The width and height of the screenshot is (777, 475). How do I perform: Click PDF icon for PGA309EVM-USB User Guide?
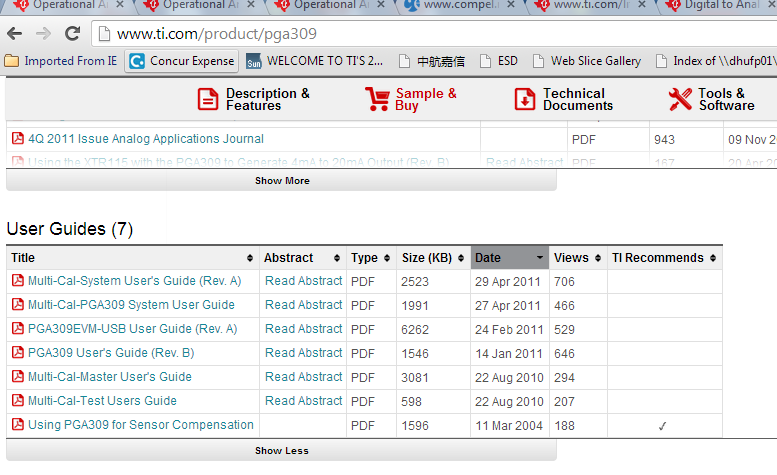tap(17, 328)
